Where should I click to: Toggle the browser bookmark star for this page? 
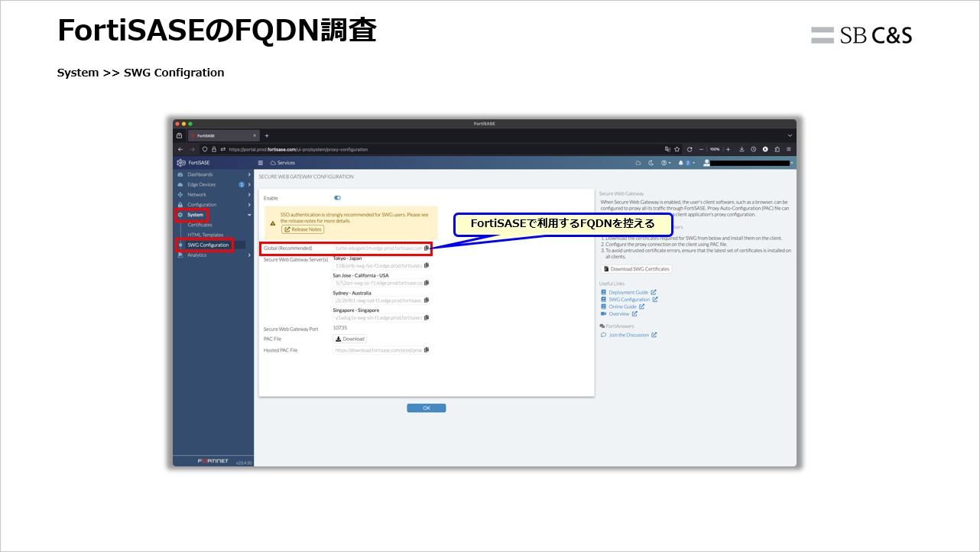click(x=678, y=149)
